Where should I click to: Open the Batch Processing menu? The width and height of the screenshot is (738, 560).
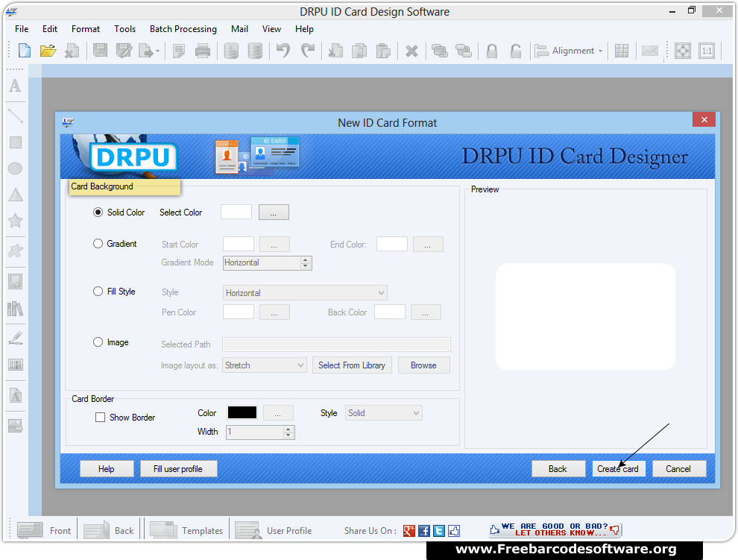click(183, 29)
